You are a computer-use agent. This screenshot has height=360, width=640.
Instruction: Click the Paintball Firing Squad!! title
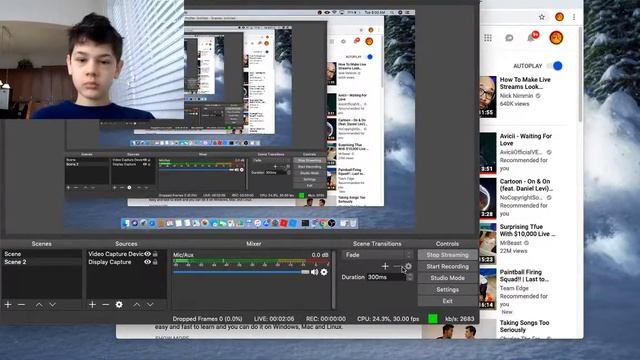524,276
